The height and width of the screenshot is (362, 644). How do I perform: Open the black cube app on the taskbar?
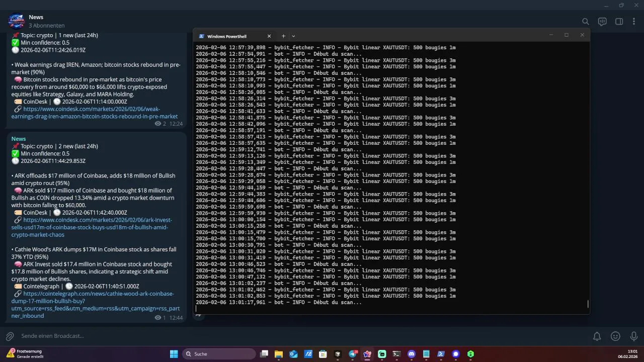(x=338, y=354)
